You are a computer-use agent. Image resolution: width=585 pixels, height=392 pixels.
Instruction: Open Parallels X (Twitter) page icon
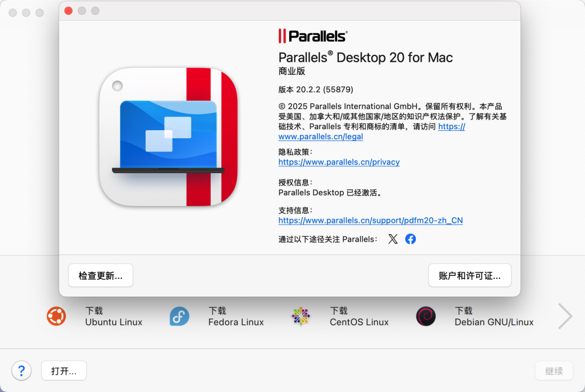tap(393, 239)
